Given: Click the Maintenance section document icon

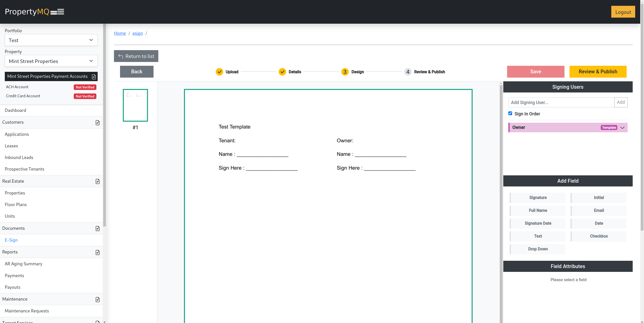Looking at the screenshot, I should pyautogui.click(x=98, y=300).
